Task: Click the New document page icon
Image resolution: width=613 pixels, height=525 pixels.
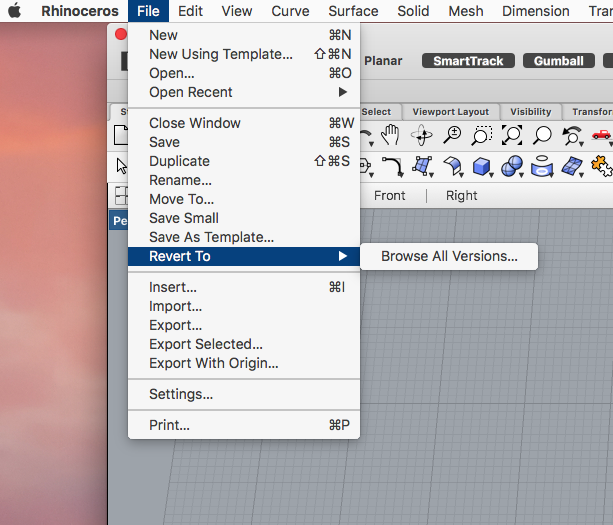Action: [120, 135]
